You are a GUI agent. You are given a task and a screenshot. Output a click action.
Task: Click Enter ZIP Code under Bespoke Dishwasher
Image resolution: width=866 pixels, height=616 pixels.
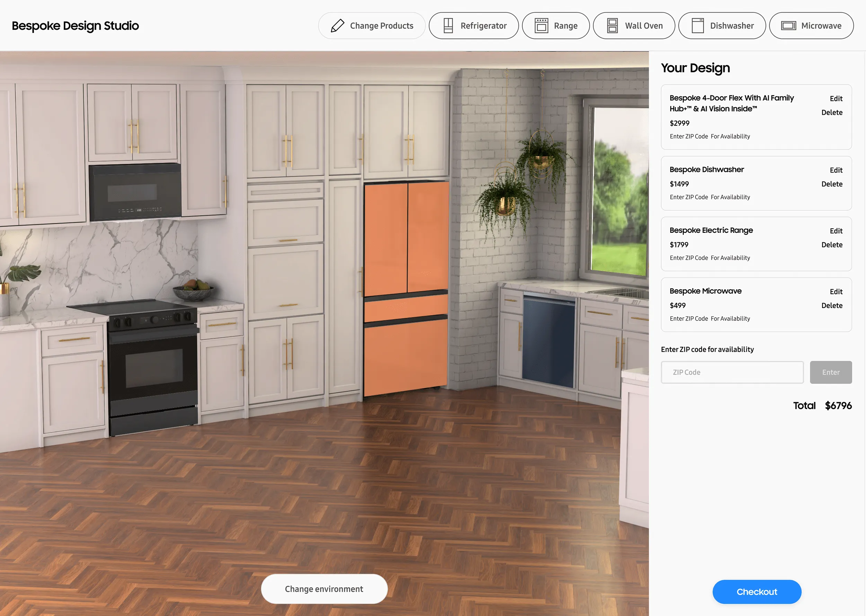coord(689,197)
